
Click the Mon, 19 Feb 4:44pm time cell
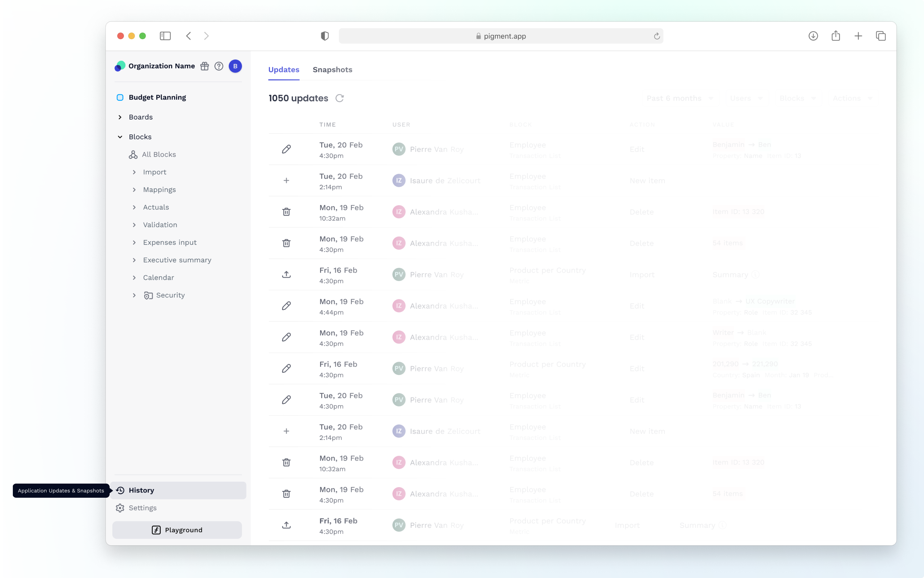click(341, 307)
